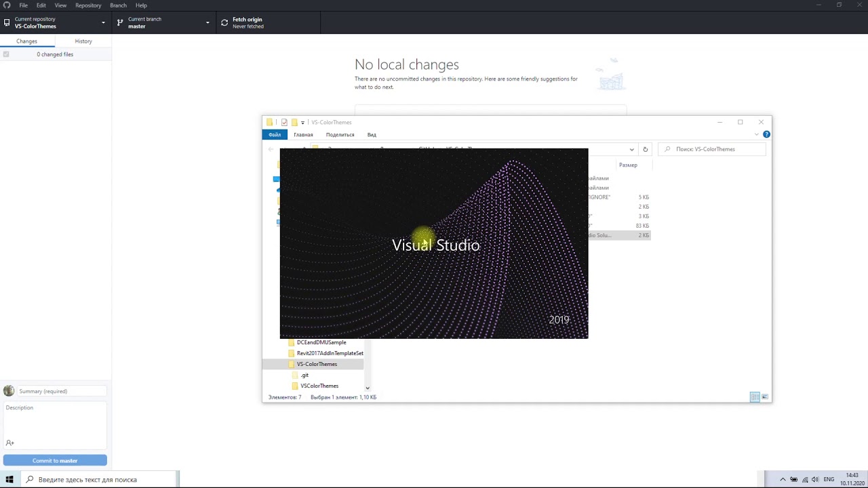Open the quick access toolbar customize dropdown
This screenshot has height=488, width=868.
tap(302, 123)
